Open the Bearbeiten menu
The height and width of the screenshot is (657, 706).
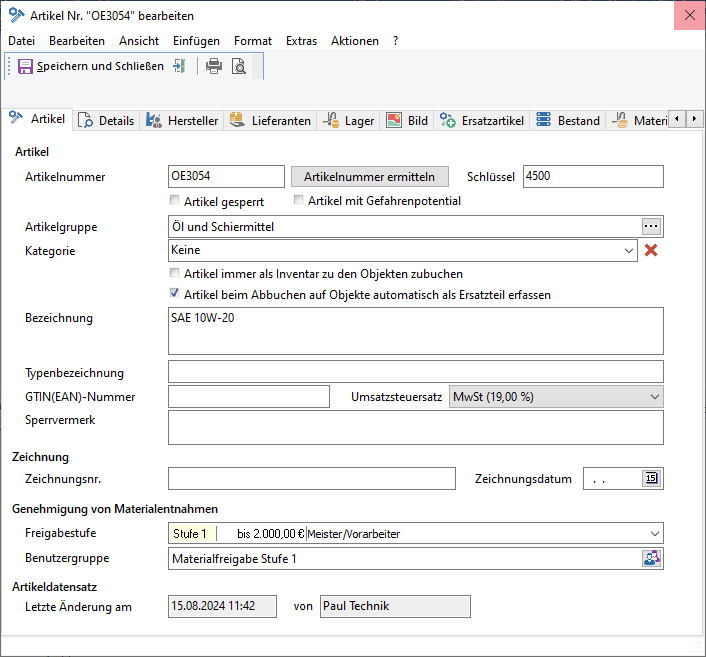pyautogui.click(x=77, y=41)
